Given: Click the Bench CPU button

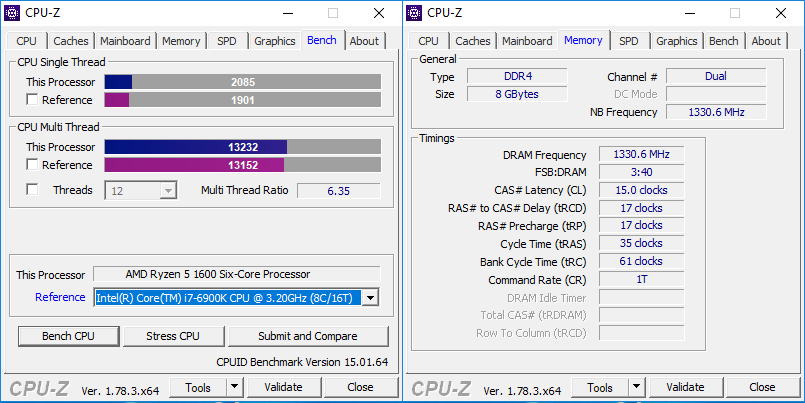Looking at the screenshot, I should 68,336.
